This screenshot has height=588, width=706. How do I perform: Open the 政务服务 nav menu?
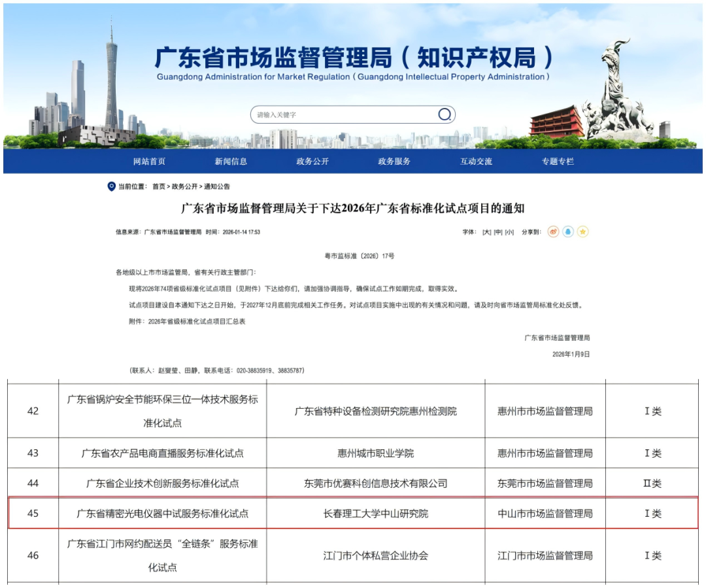394,162
